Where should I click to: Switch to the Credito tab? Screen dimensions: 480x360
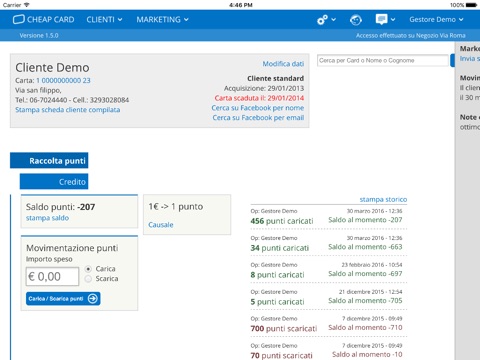pyautogui.click(x=54, y=182)
